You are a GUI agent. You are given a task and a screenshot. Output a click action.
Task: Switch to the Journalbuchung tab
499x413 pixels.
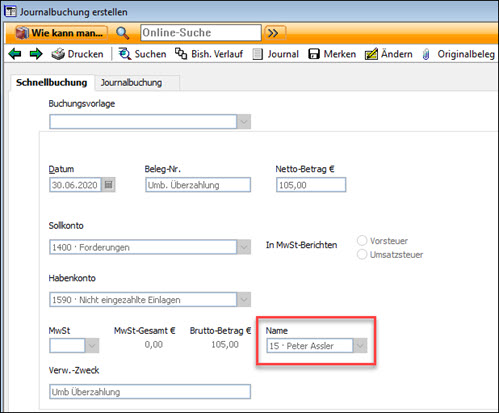(x=131, y=83)
